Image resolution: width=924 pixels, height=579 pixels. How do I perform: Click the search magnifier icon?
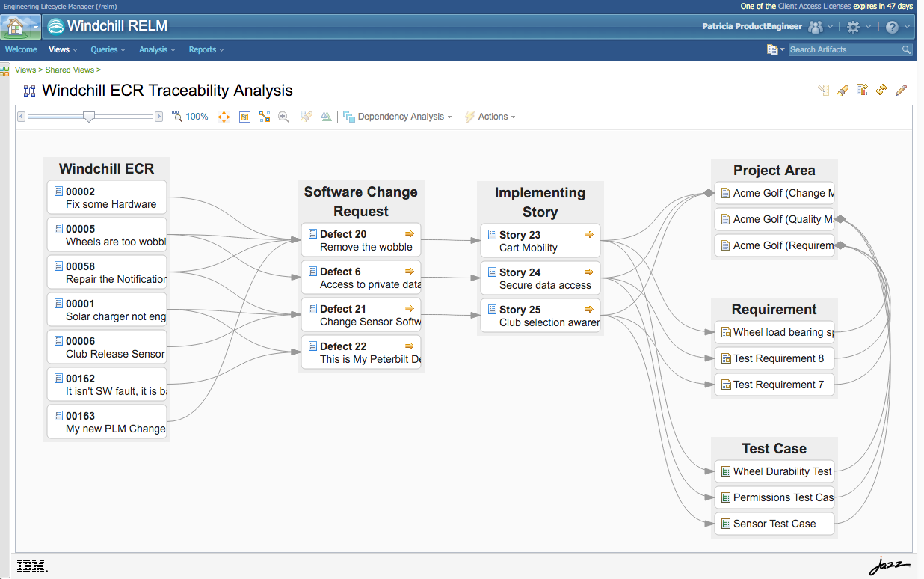pos(906,49)
